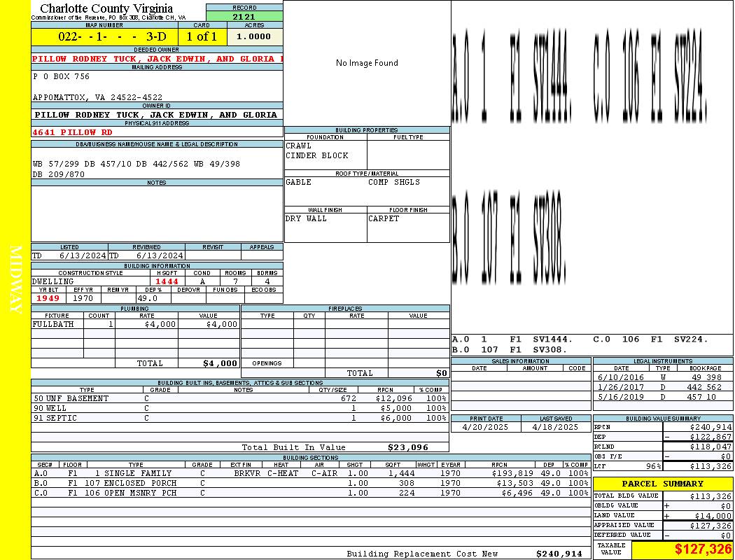The width and height of the screenshot is (735, 560).
Task: Click last saved date 4/18/2025
Action: [556, 428]
